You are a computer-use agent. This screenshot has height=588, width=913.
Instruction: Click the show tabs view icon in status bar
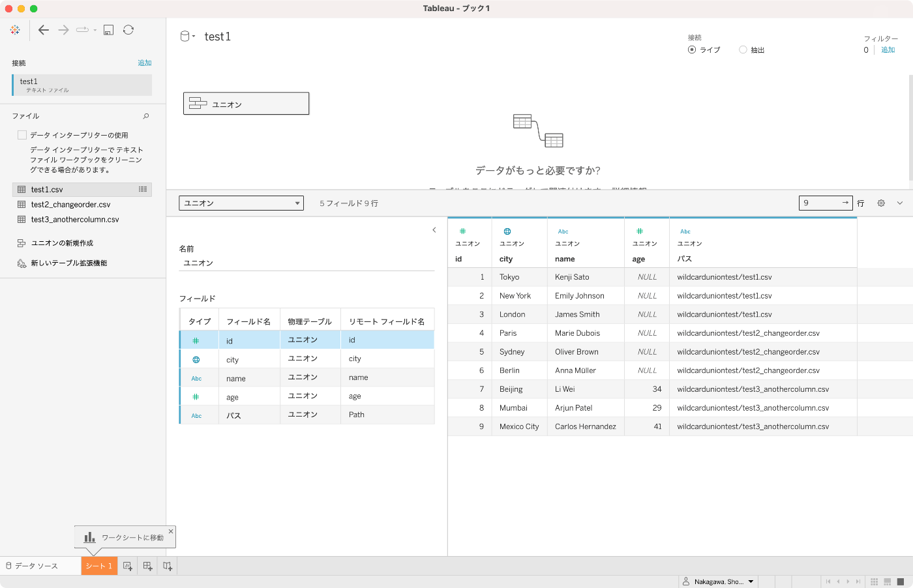(901, 581)
